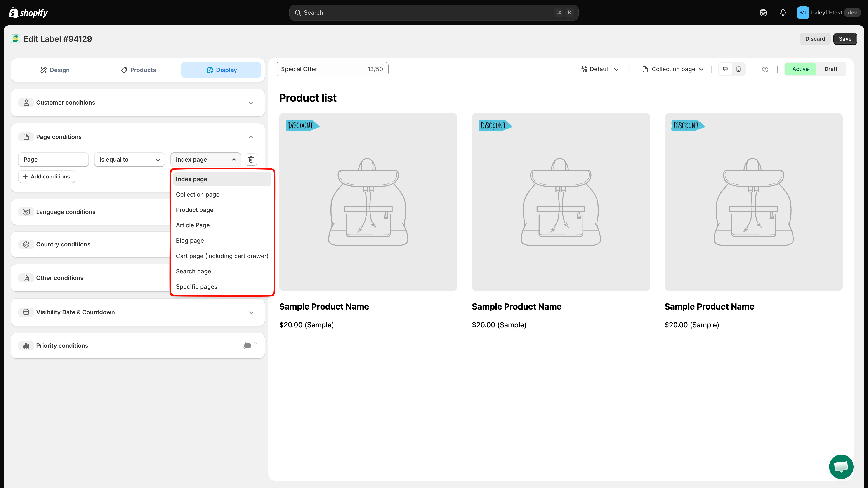Expand the Customer conditions section
Screen dimensions: 868x488
pyautogui.click(x=137, y=103)
